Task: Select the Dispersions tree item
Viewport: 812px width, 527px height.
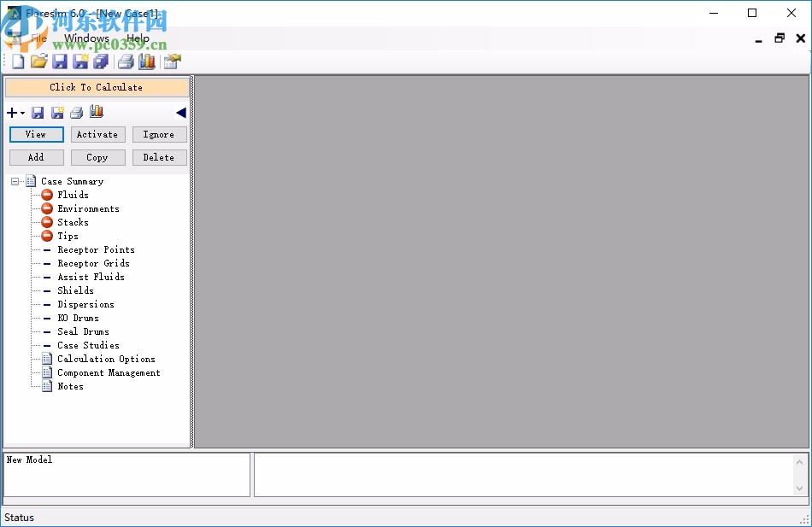Action: [85, 304]
